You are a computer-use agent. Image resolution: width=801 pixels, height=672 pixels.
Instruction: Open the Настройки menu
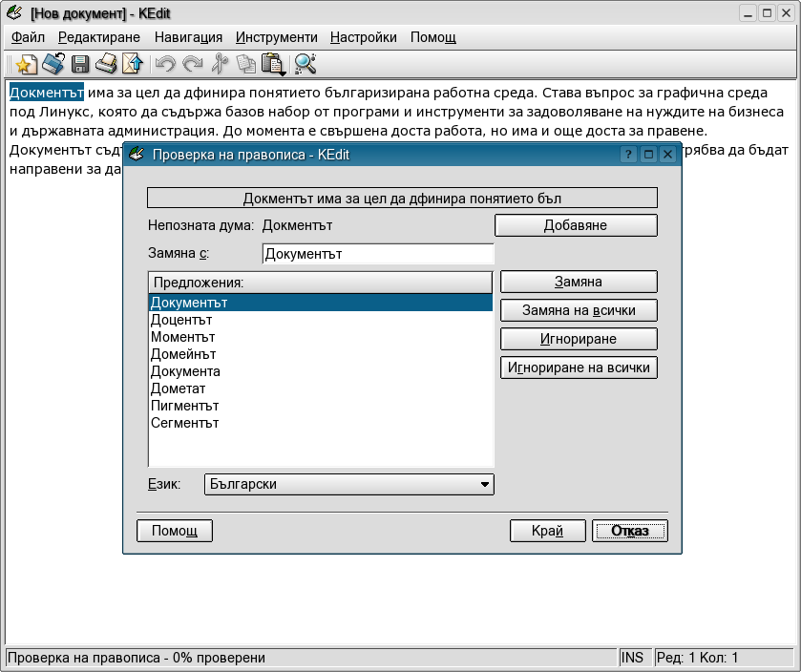pos(363,37)
